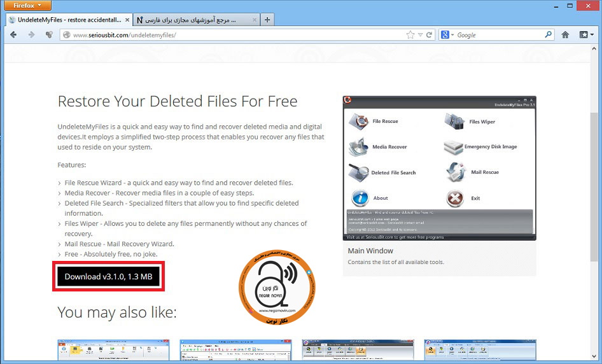Click the "Free - Absolutely free, no joke" line
Viewport: 602px width, 364px height.
click(111, 254)
